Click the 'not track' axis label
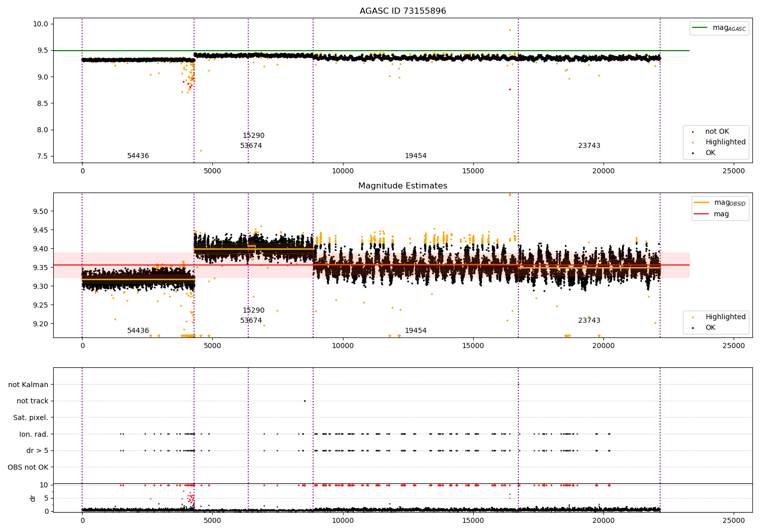 coord(32,401)
